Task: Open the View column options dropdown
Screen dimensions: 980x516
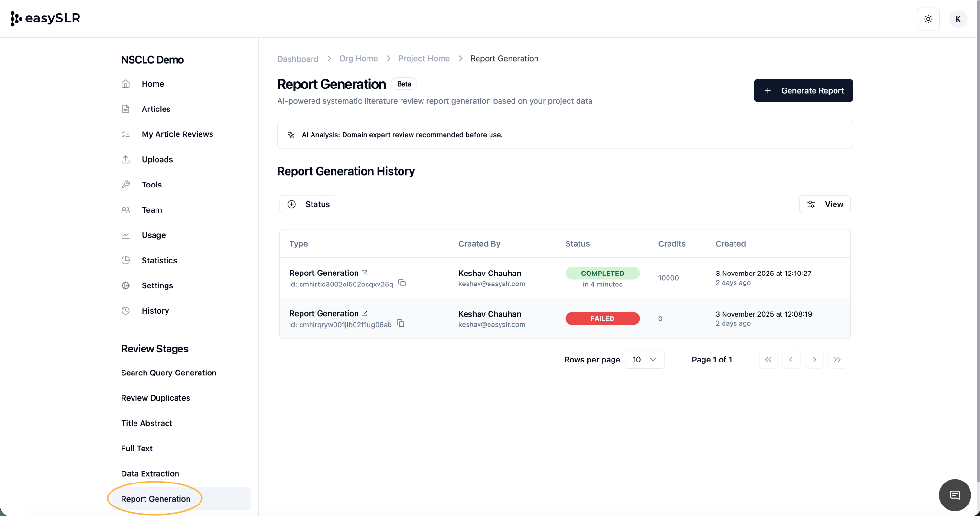Action: click(x=825, y=204)
